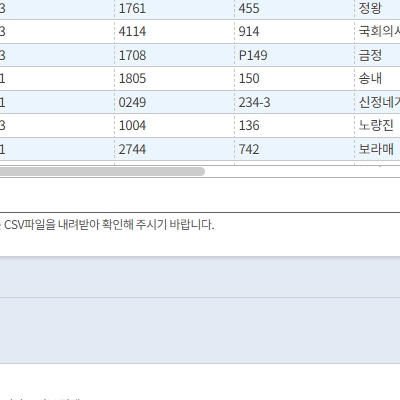Click the station name 금정
This screenshot has height=400, width=400.
pyautogui.click(x=370, y=55)
